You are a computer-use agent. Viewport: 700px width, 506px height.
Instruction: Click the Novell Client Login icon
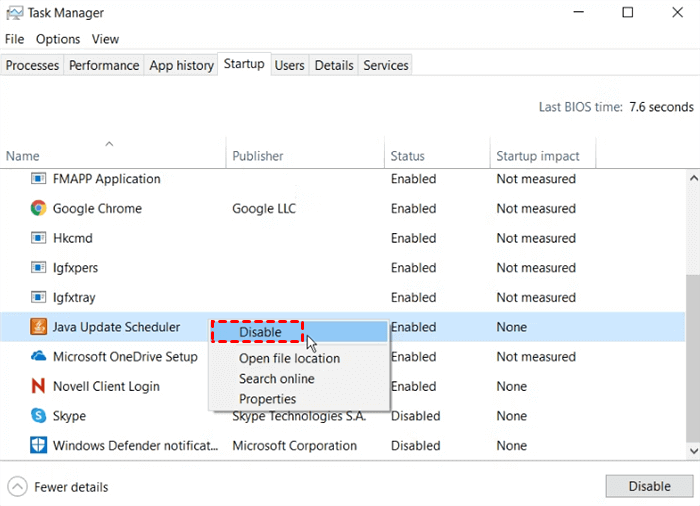pos(38,386)
